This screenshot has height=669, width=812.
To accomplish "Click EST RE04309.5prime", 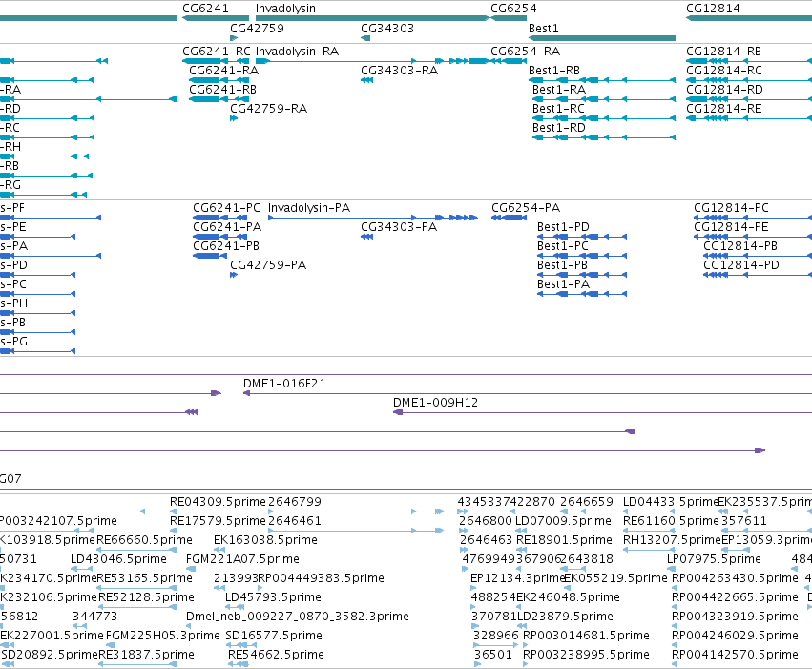I will (x=218, y=502).
